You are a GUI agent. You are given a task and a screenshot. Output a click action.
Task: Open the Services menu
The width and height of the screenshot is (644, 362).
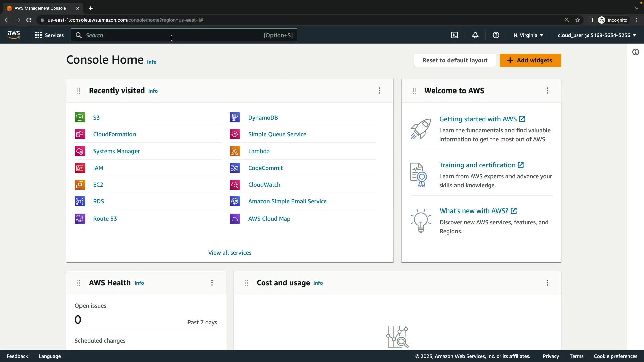(49, 35)
